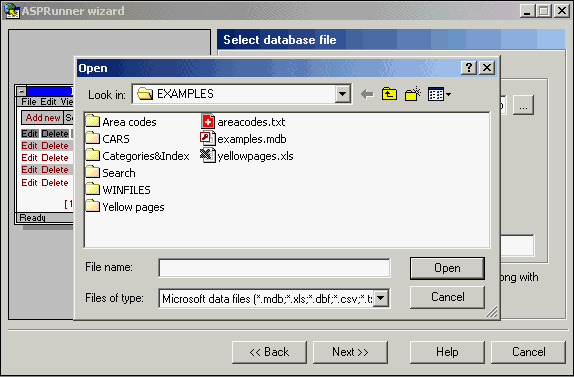This screenshot has width=574, height=377.
Task: Select yellowpages.xls Excel file
Action: pos(247,156)
